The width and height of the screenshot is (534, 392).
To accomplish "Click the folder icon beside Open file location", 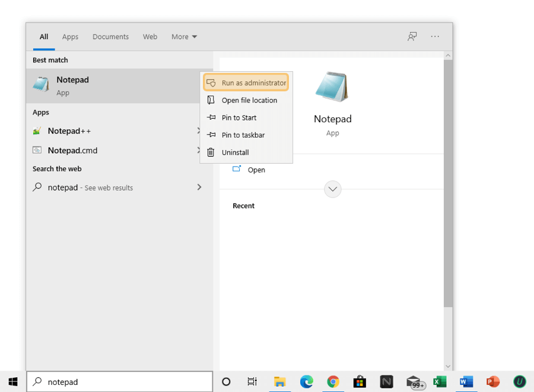I will click(x=211, y=100).
